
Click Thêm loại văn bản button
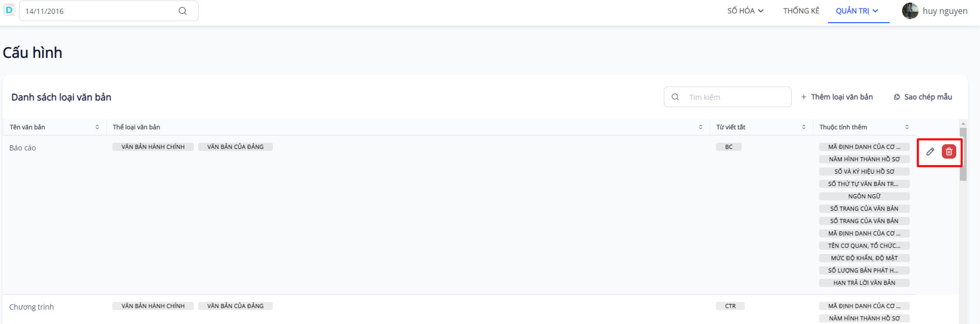click(x=837, y=97)
